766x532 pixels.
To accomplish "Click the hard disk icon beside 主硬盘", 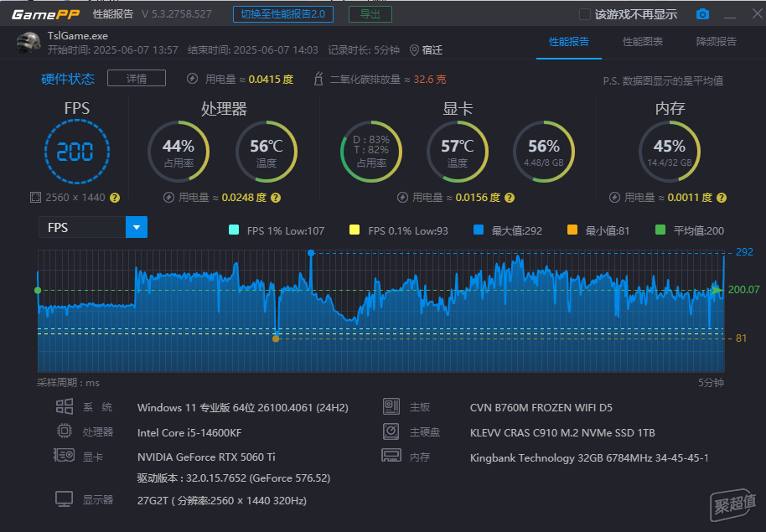I will (391, 431).
